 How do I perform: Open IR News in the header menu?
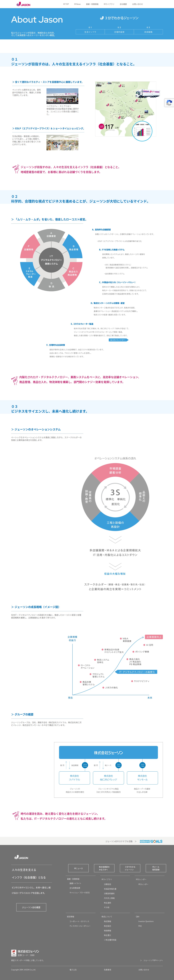click(77, 4)
